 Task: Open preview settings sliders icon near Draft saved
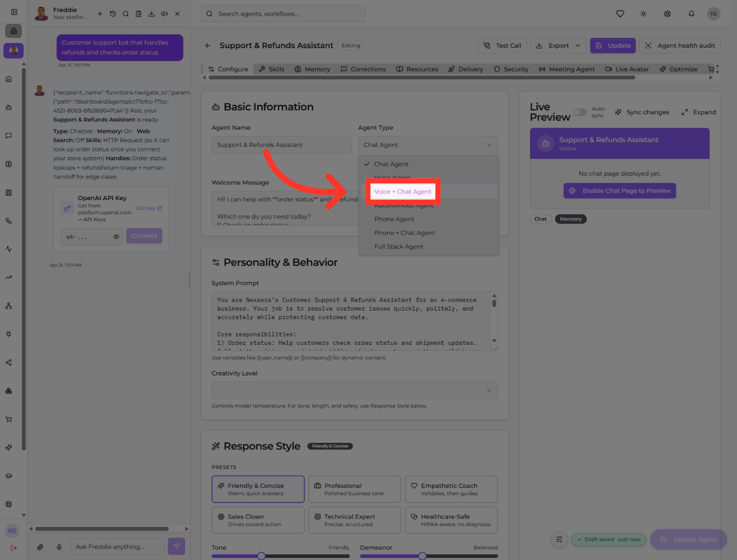pyautogui.click(x=559, y=539)
